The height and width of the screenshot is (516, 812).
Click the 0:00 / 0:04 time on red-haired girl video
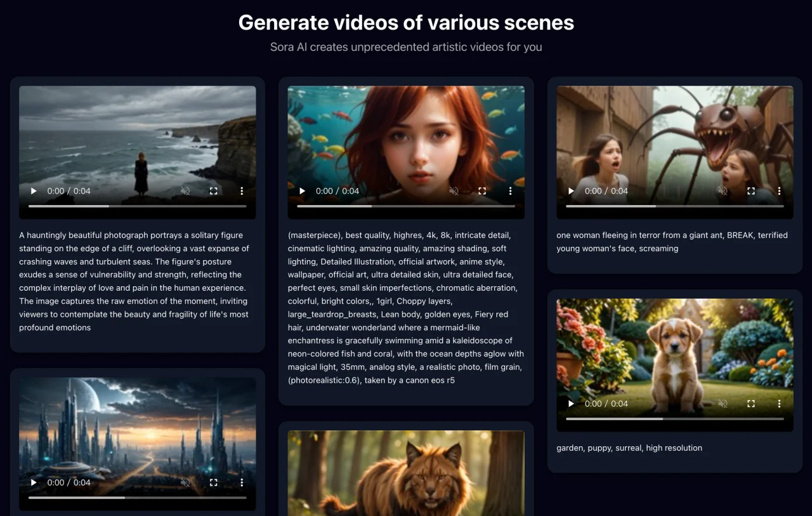tap(337, 191)
